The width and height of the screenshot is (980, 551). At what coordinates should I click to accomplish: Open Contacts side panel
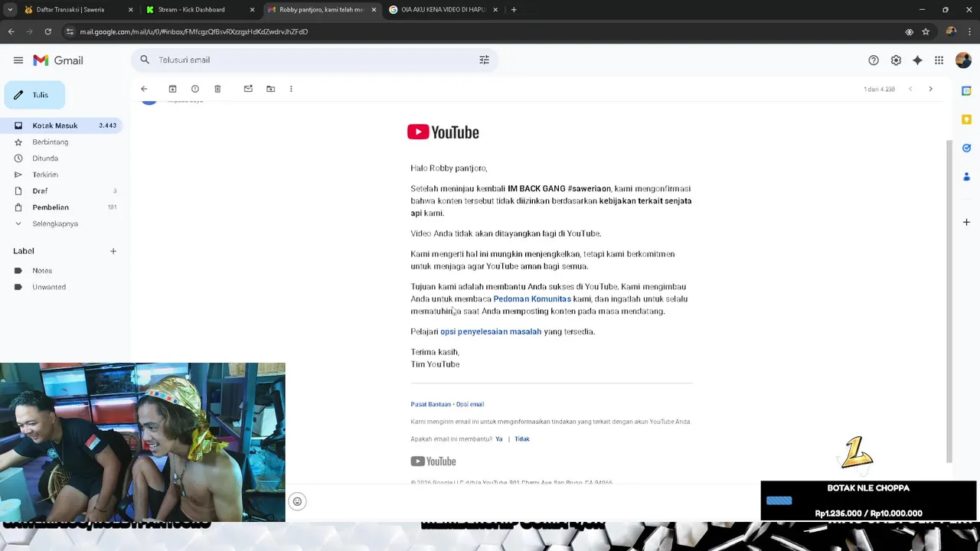[x=966, y=177]
